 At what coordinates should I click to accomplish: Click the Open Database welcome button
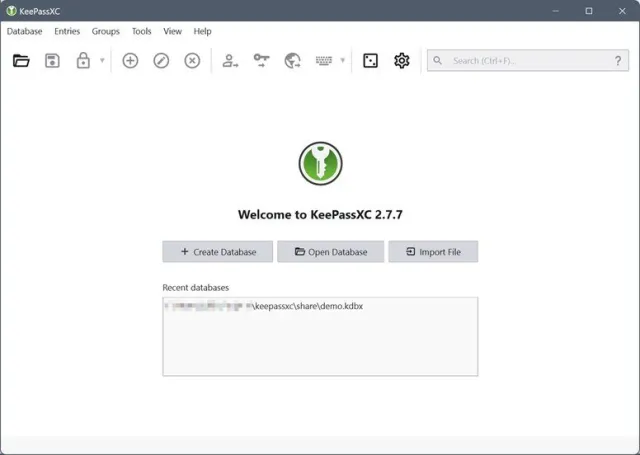point(331,252)
